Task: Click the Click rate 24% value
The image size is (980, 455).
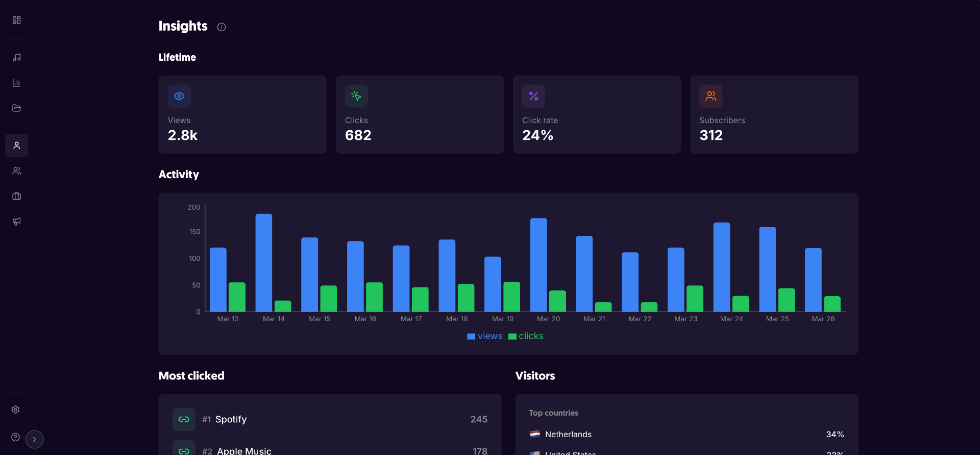Action: tap(537, 135)
